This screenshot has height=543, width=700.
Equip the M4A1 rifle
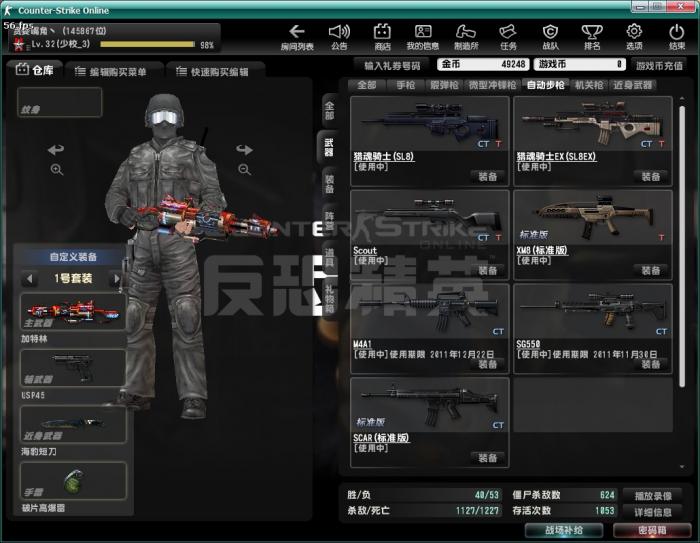tap(488, 364)
